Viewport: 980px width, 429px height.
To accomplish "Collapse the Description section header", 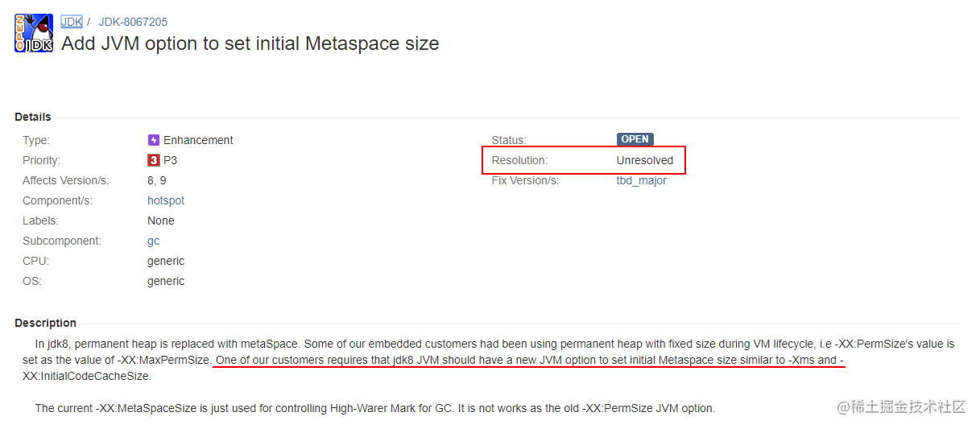I will pos(45,323).
